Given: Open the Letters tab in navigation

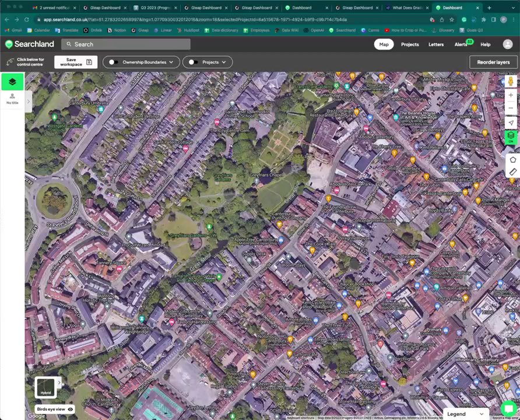Looking at the screenshot, I should coord(436,44).
